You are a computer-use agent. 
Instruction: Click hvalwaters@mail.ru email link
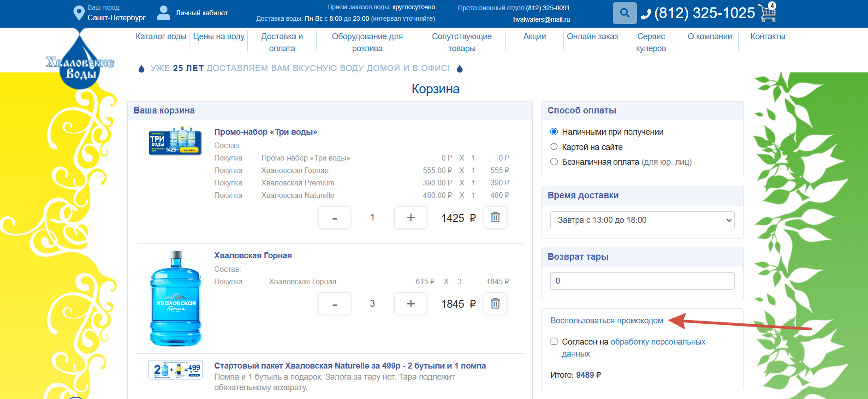click(541, 19)
